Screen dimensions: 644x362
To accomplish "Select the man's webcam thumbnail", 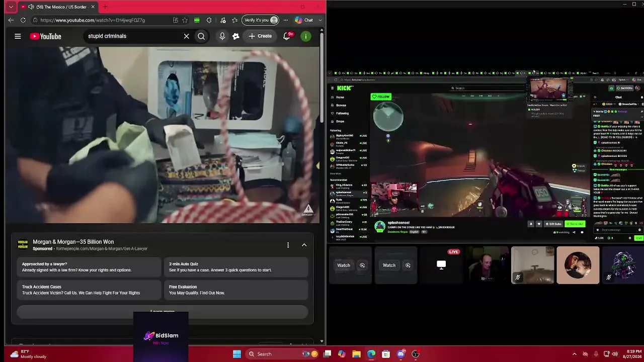I will point(487,265).
